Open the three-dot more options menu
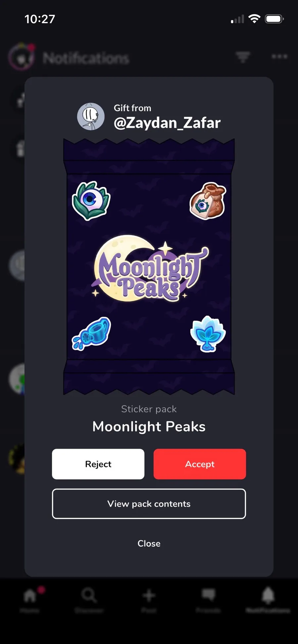The image size is (298, 644). pos(279,57)
